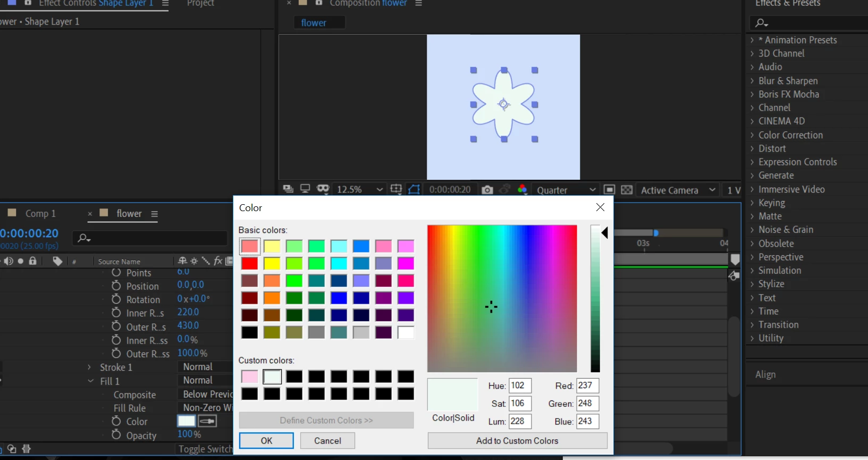
Task: Click the Hue input field
Action: 520,386
